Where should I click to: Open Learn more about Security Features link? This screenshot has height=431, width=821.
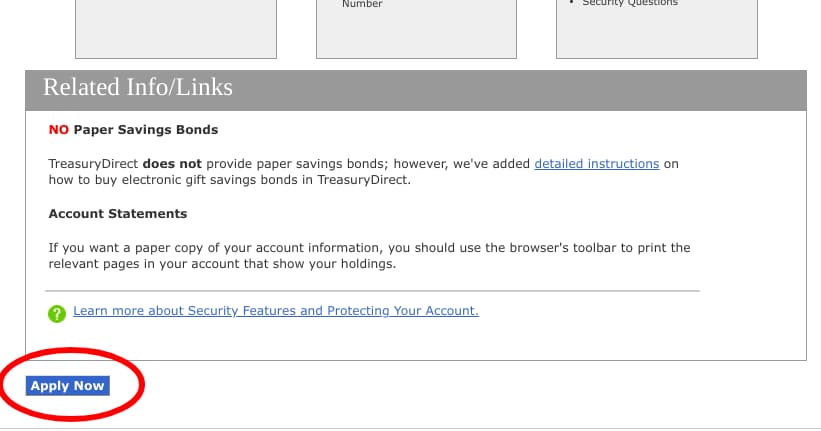pyautogui.click(x=275, y=311)
